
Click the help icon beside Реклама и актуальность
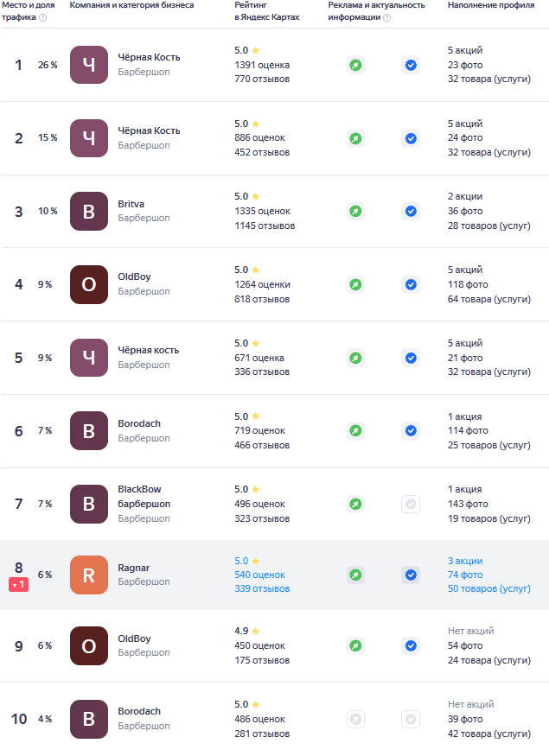[x=386, y=17]
